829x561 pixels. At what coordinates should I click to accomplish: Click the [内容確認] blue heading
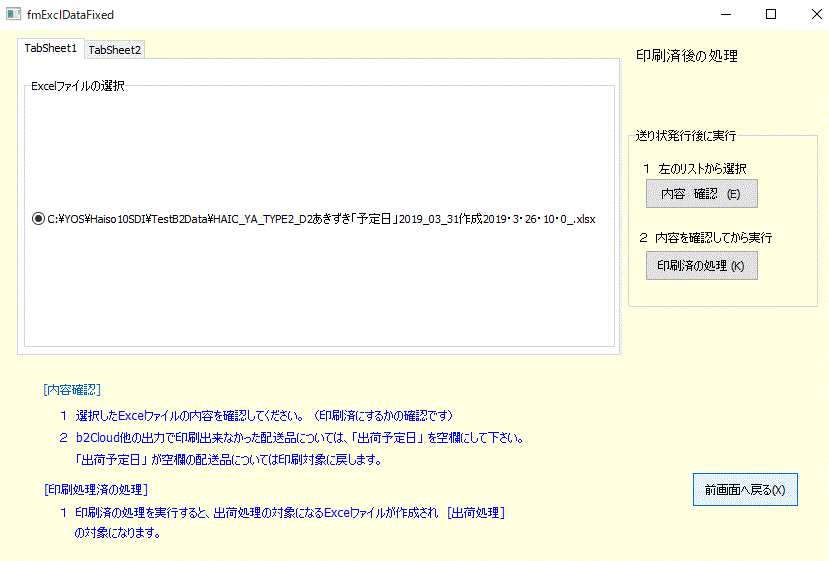tap(72, 390)
